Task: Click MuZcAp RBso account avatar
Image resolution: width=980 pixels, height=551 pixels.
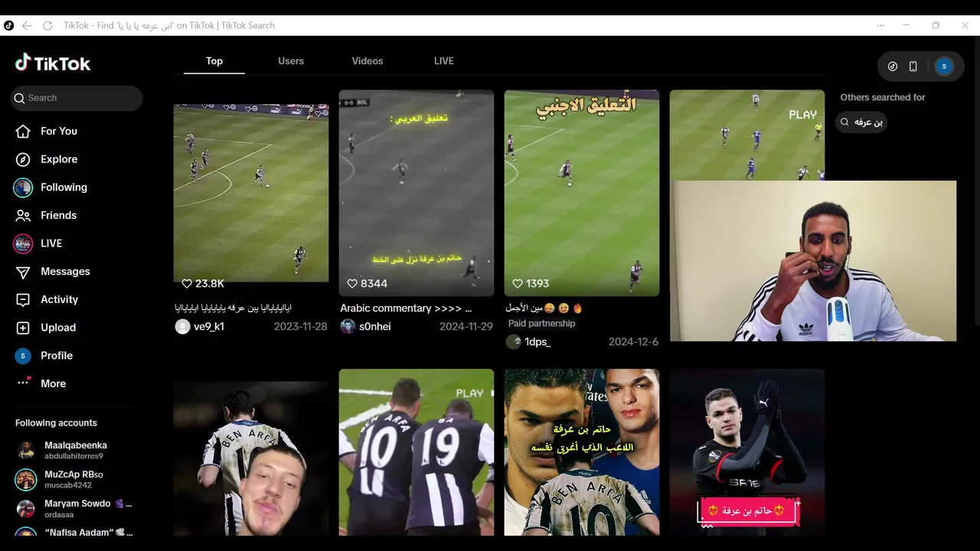Action: pyautogui.click(x=26, y=479)
